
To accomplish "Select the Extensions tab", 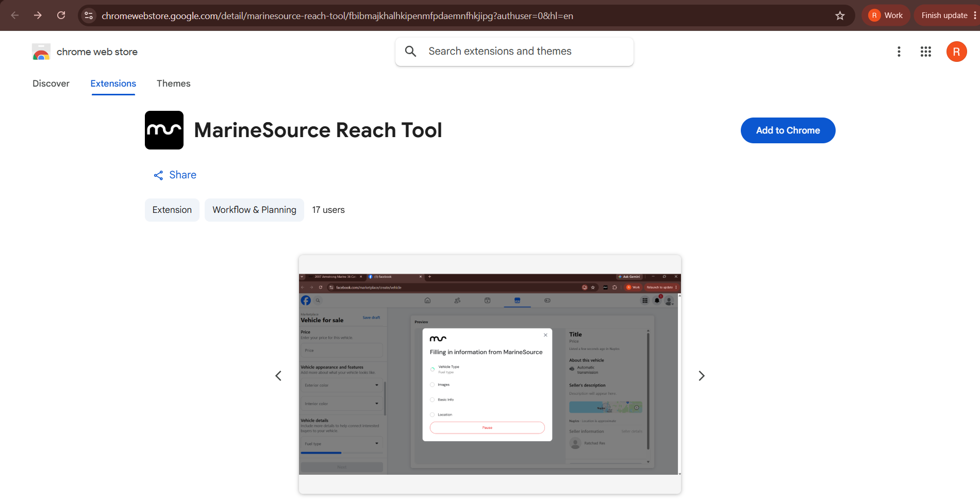I will pos(113,84).
